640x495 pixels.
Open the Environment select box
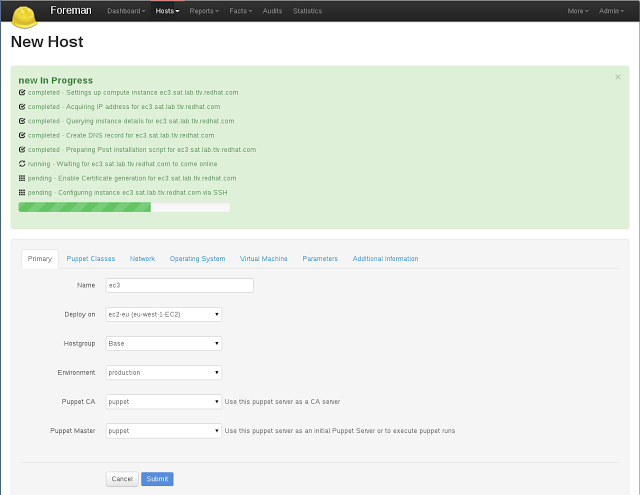[x=164, y=373]
